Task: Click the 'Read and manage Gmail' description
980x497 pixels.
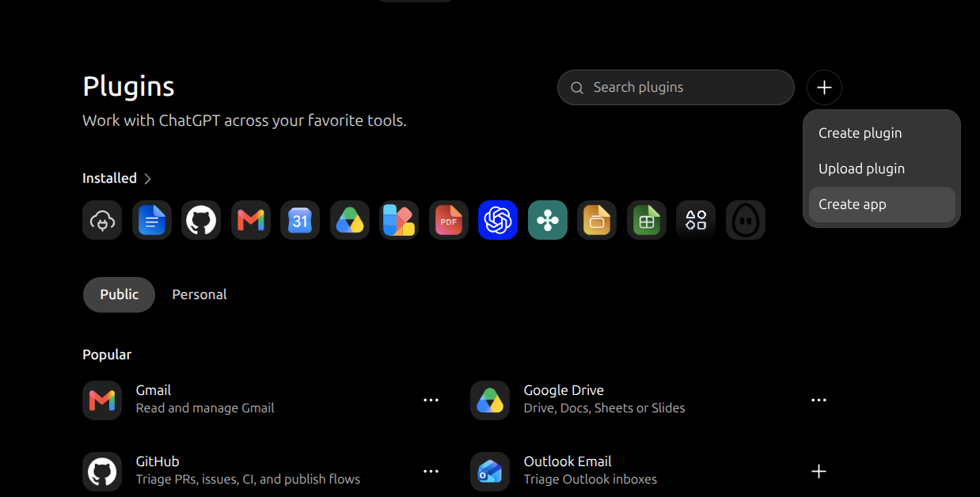Action: (x=205, y=408)
